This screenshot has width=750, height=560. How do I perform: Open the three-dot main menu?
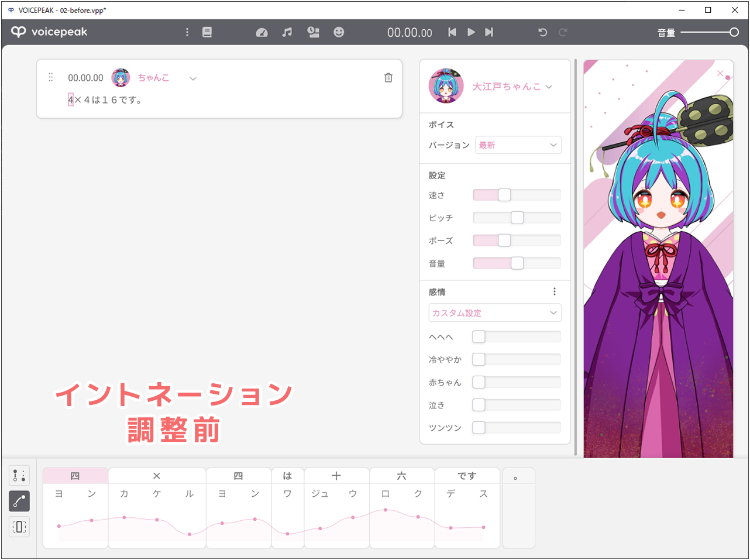(187, 32)
